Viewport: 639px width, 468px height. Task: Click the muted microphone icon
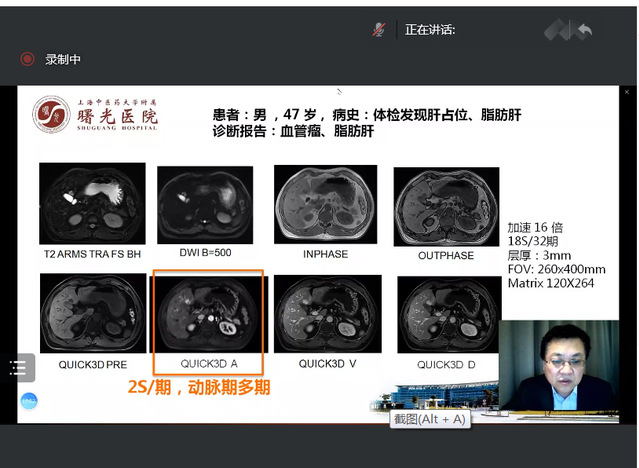(379, 30)
